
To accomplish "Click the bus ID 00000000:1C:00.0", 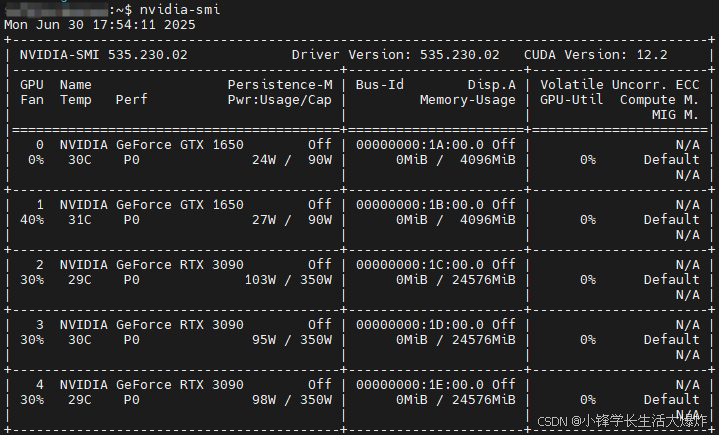I will 420,265.
